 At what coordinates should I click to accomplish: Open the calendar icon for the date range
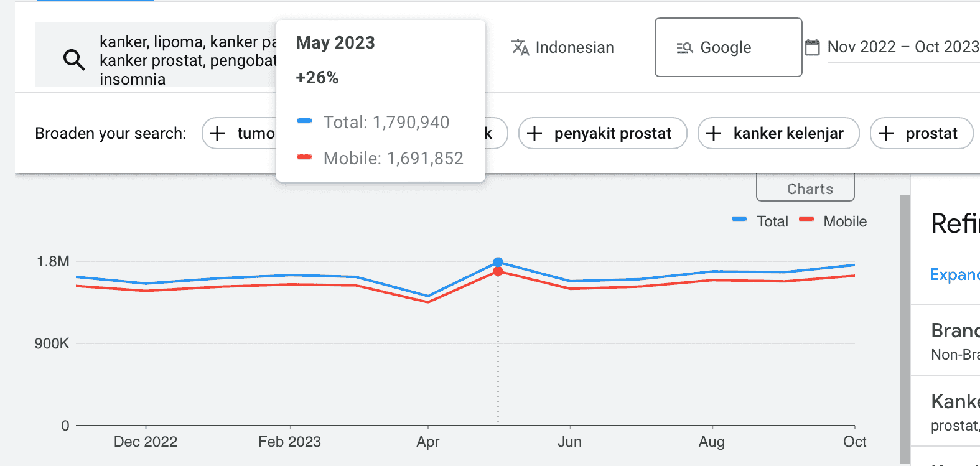click(812, 47)
